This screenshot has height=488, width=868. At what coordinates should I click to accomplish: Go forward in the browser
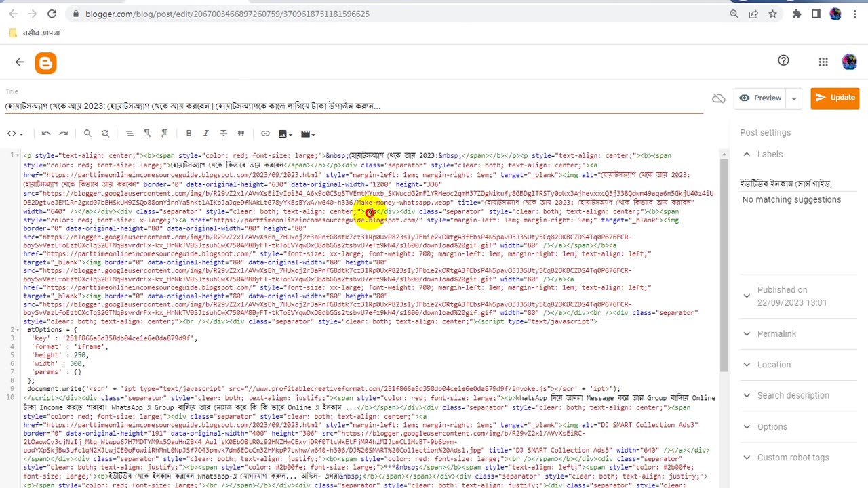pos(33,14)
